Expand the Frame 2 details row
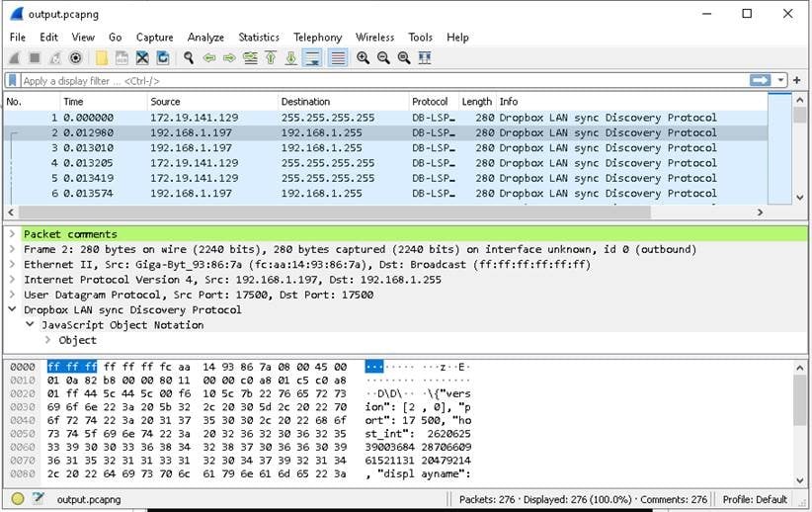The width and height of the screenshot is (812, 512). 12,249
